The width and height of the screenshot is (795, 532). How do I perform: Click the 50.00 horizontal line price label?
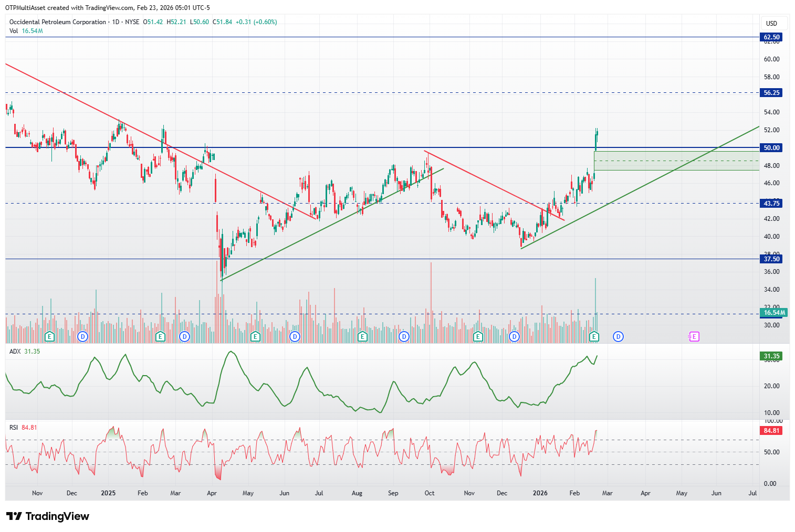click(771, 148)
